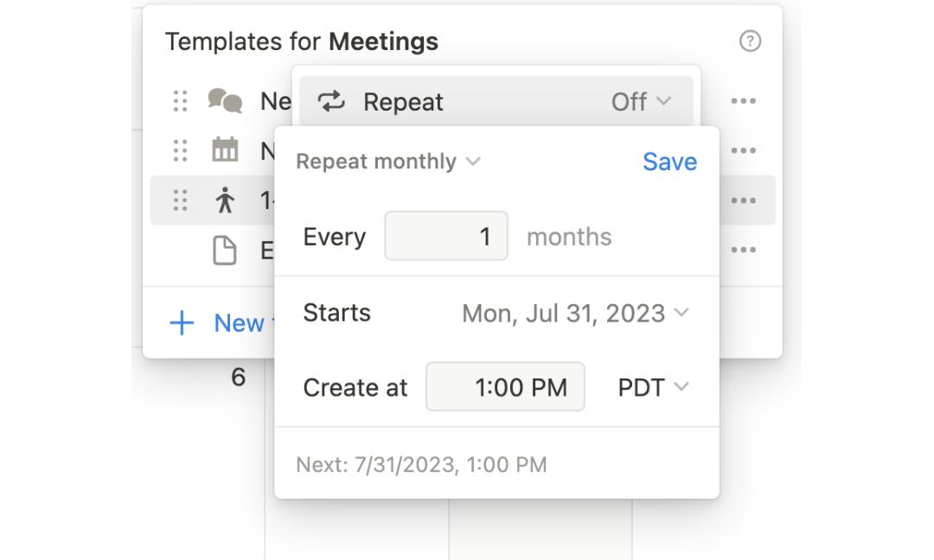The width and height of the screenshot is (934, 560).
Task: Click the Create at time field
Action: point(505,387)
